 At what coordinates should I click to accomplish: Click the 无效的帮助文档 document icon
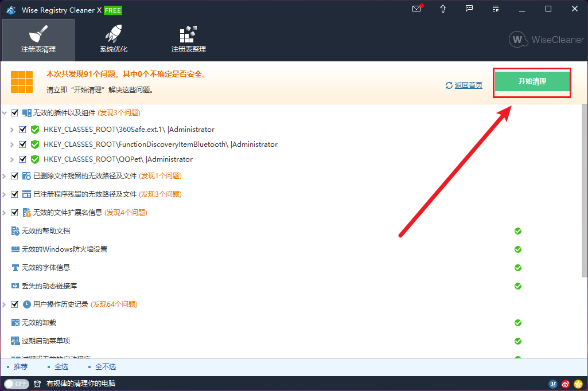point(15,231)
